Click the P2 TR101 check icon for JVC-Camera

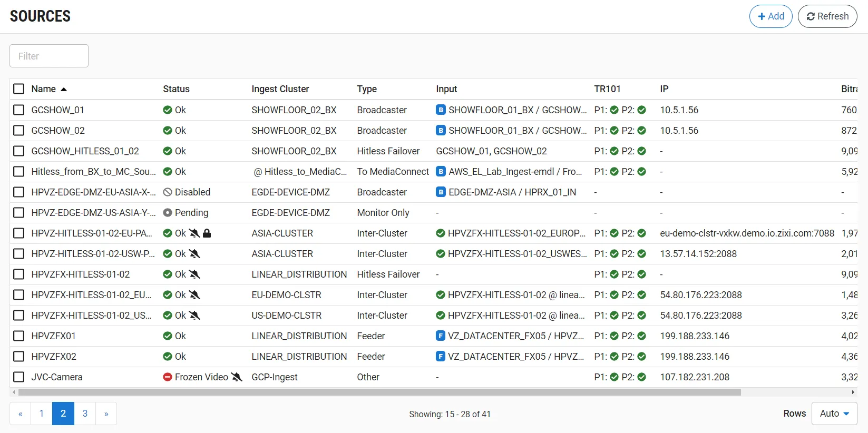coord(642,377)
